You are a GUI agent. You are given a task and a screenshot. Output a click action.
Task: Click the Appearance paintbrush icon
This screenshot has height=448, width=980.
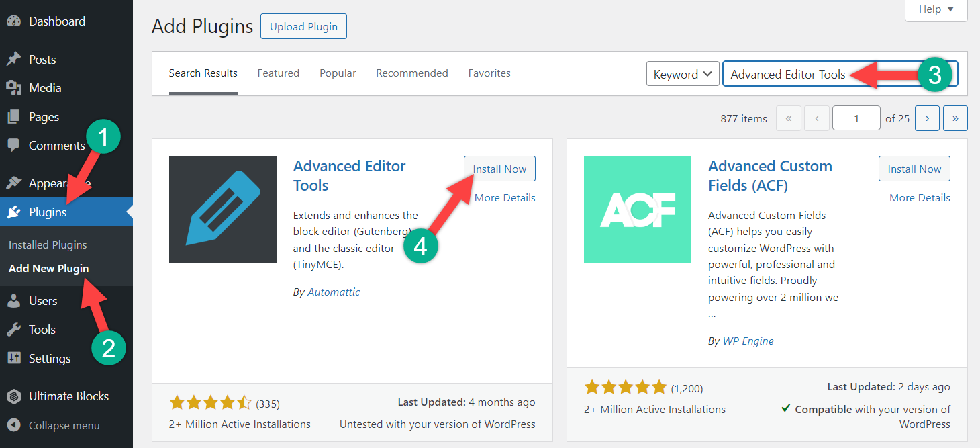(x=13, y=183)
